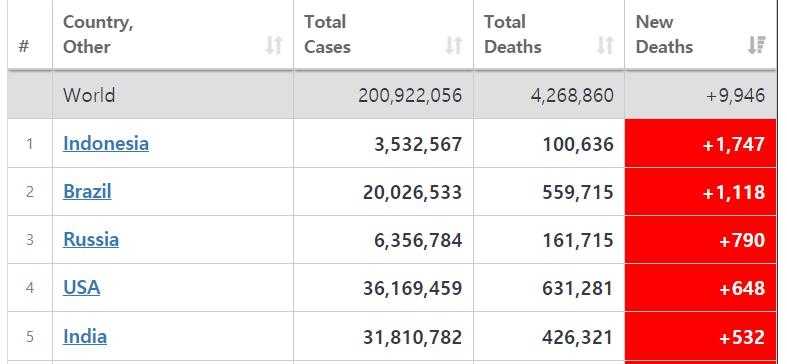Open the USA country link
This screenshot has width=787, height=364.
coord(81,288)
